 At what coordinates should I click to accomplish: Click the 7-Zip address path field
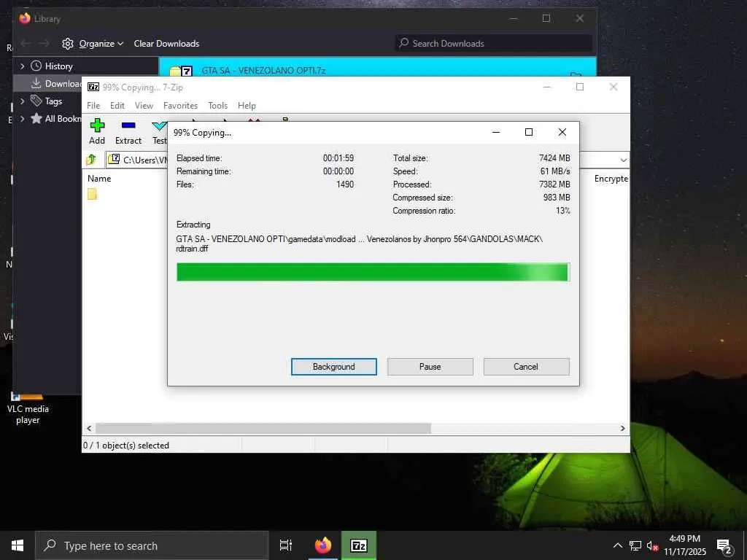pos(138,160)
